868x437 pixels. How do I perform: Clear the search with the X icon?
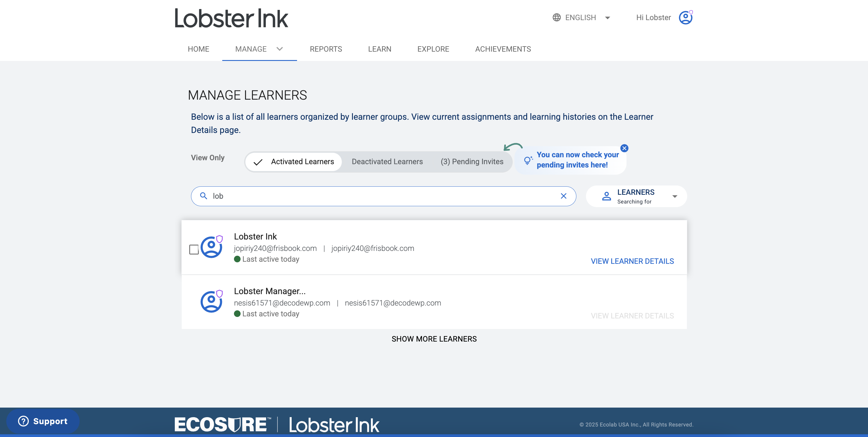[563, 196]
